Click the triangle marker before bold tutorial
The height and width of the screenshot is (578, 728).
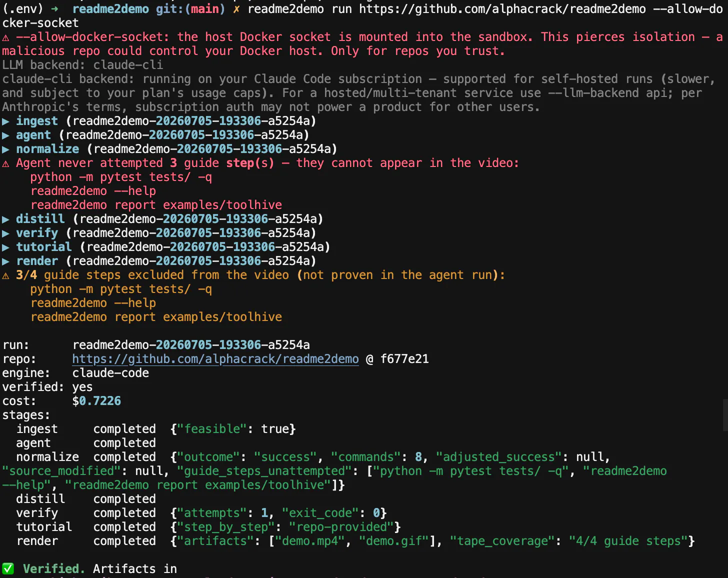[x=5, y=247]
